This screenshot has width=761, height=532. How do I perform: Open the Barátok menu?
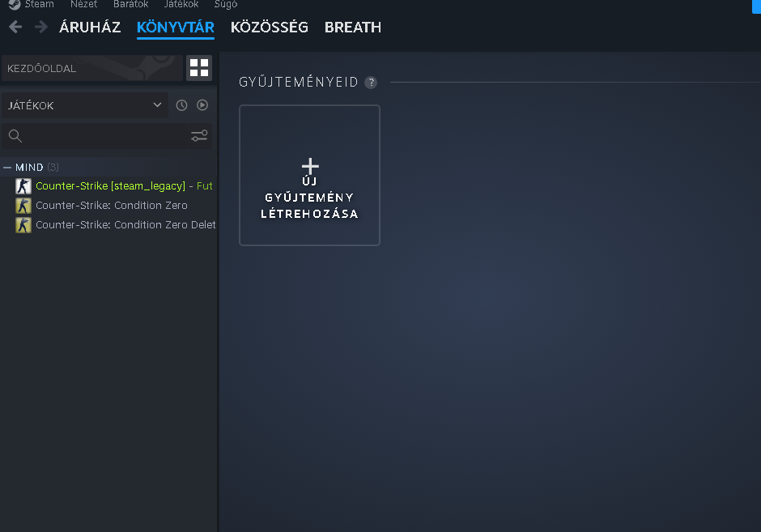point(130,4)
